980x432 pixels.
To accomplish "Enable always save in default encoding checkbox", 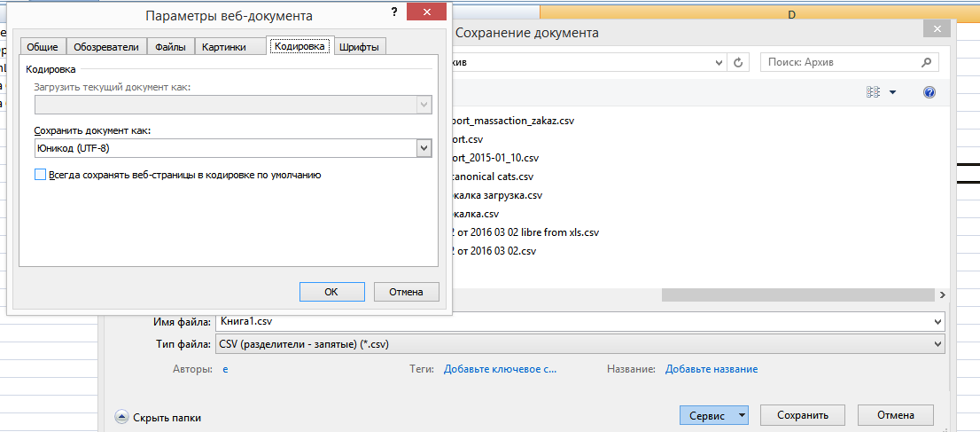I will click(x=40, y=176).
